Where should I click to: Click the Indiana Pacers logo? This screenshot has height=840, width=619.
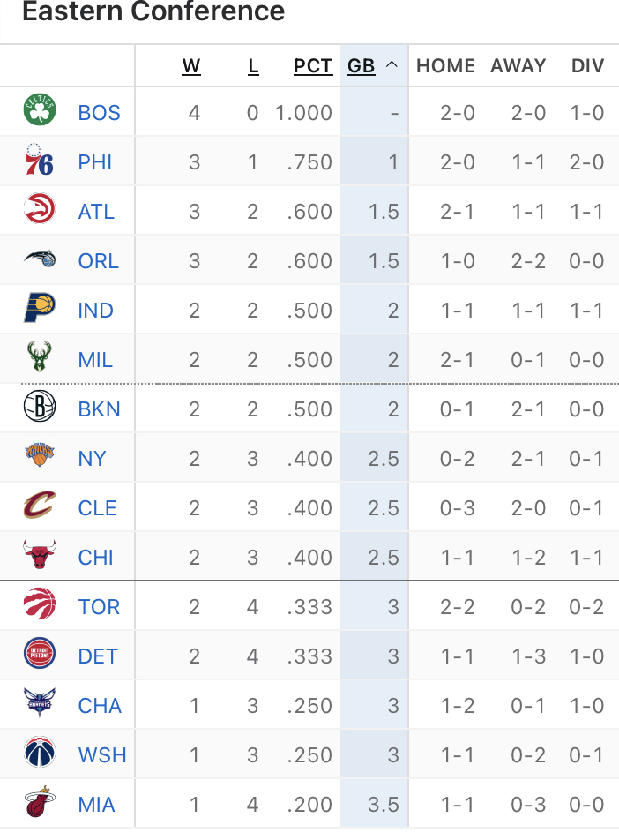click(40, 310)
